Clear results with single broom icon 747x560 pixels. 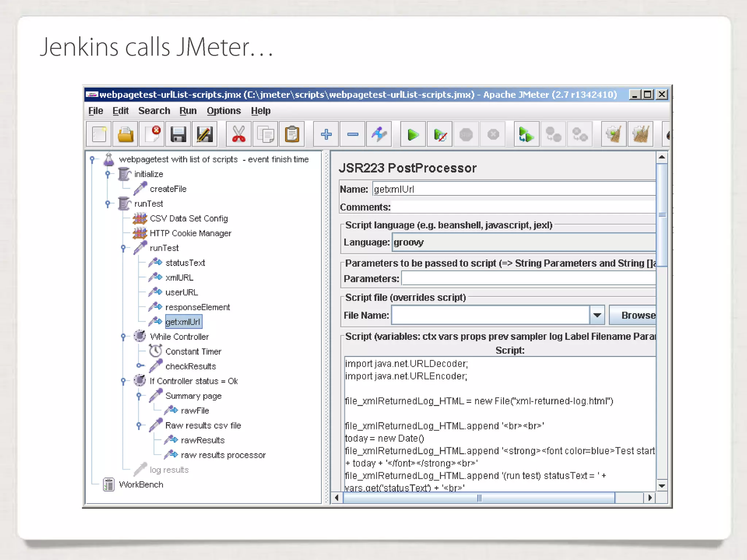pyautogui.click(x=614, y=134)
